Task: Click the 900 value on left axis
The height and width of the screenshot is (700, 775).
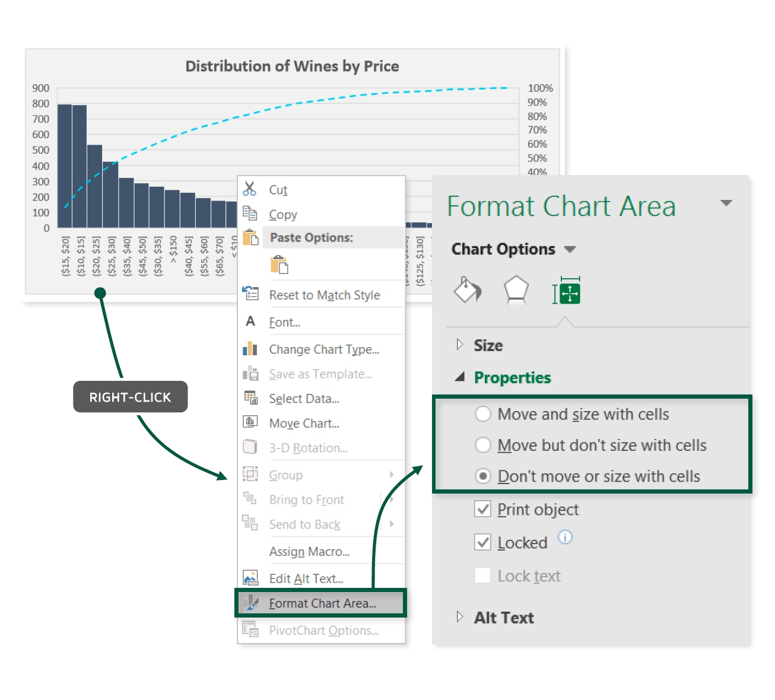Action: [x=41, y=88]
